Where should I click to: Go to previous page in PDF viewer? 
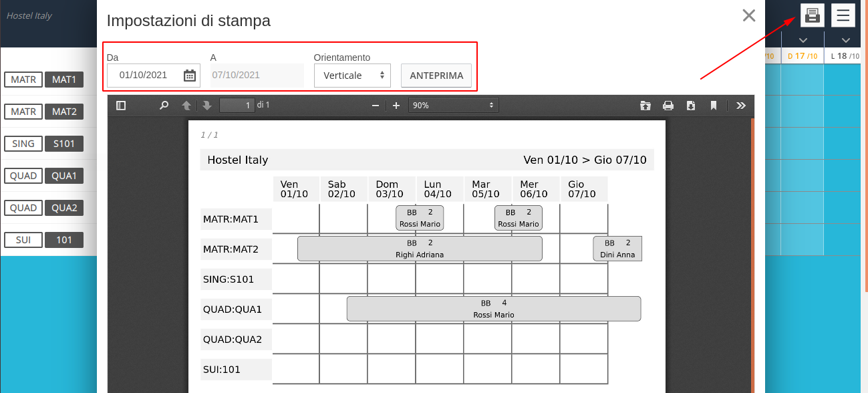186,106
